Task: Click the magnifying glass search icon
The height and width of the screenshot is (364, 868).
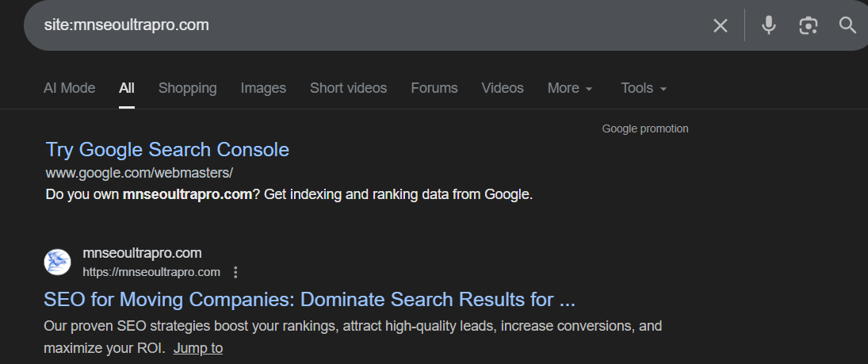Action: tap(847, 25)
